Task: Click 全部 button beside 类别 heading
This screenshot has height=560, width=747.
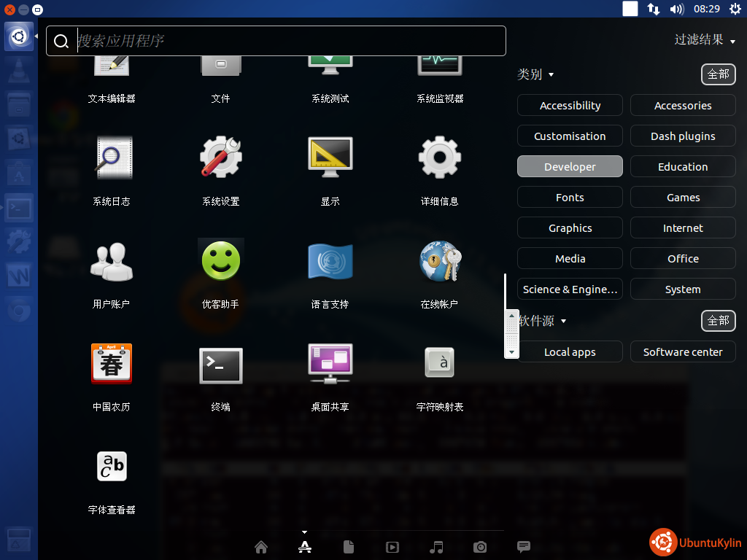Action: click(x=718, y=74)
